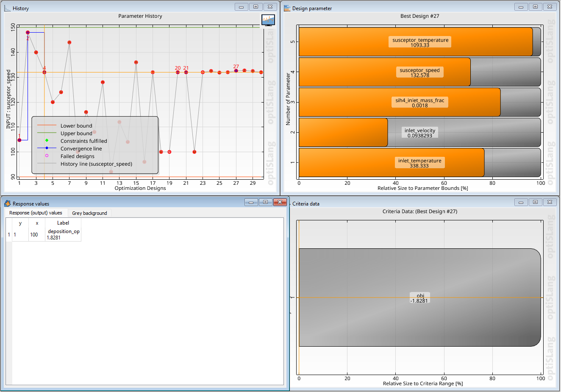The width and height of the screenshot is (561, 392).
Task: Select design point 2 on history plot
Action: point(28,32)
